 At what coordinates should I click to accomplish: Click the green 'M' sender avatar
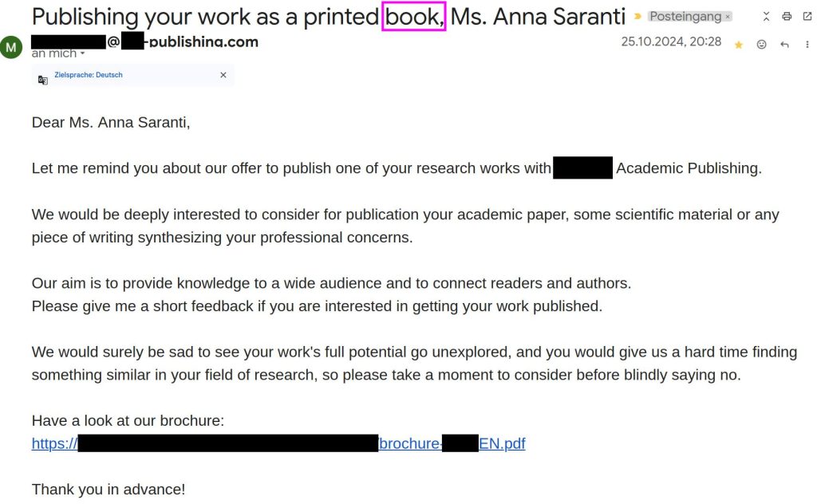point(11,48)
